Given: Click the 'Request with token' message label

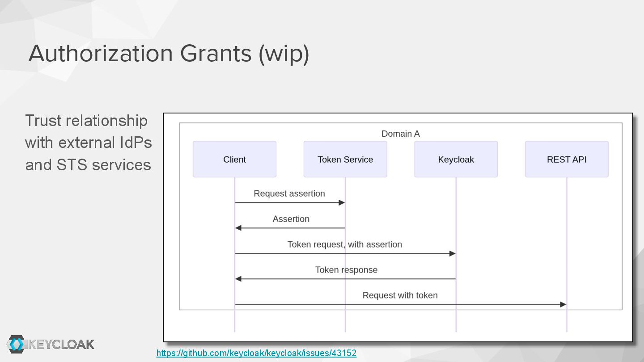Looking at the screenshot, I should [400, 295].
